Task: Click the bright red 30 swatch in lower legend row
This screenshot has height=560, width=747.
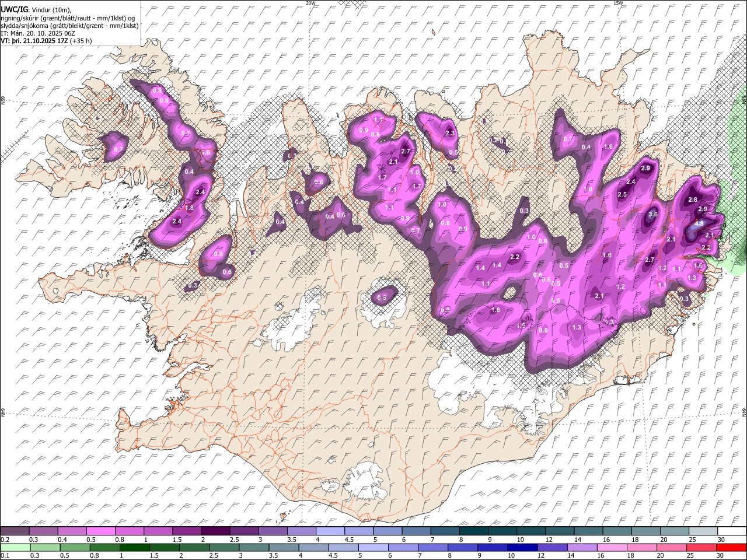Action: [x=731, y=547]
